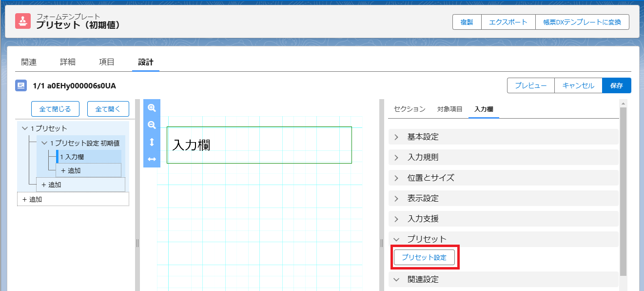This screenshot has width=644, height=291.
Task: Click the キャンセル button
Action: 578,85
